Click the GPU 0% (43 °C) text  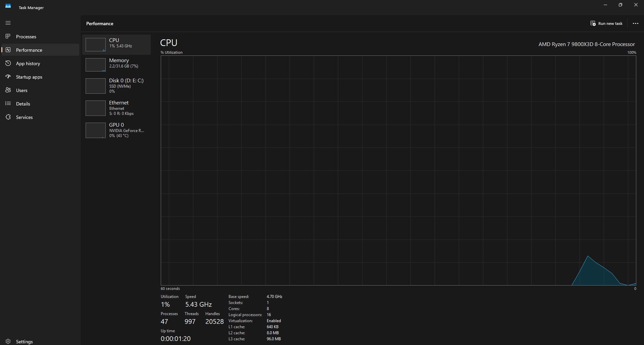(x=119, y=136)
